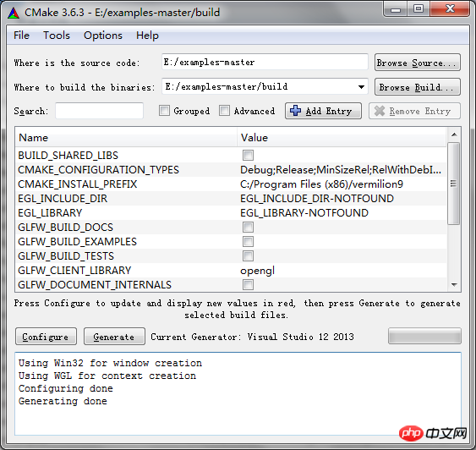The width and height of the screenshot is (476, 450).
Task: Open the Help menu
Action: tap(147, 36)
